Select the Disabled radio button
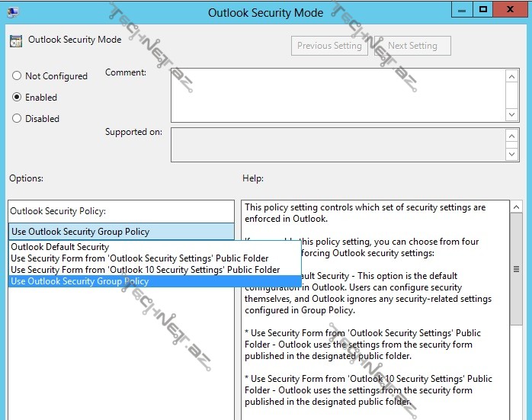Viewport: 532px width, 420px height. (17, 119)
